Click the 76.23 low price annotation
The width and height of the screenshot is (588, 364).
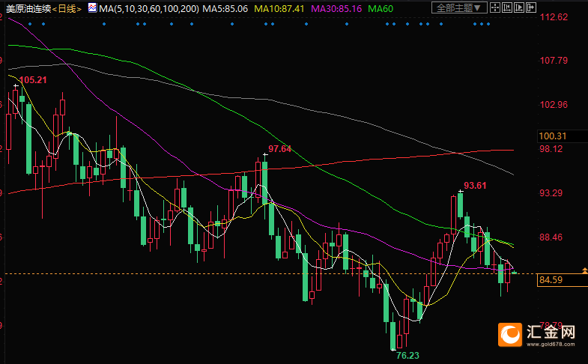pyautogui.click(x=407, y=355)
